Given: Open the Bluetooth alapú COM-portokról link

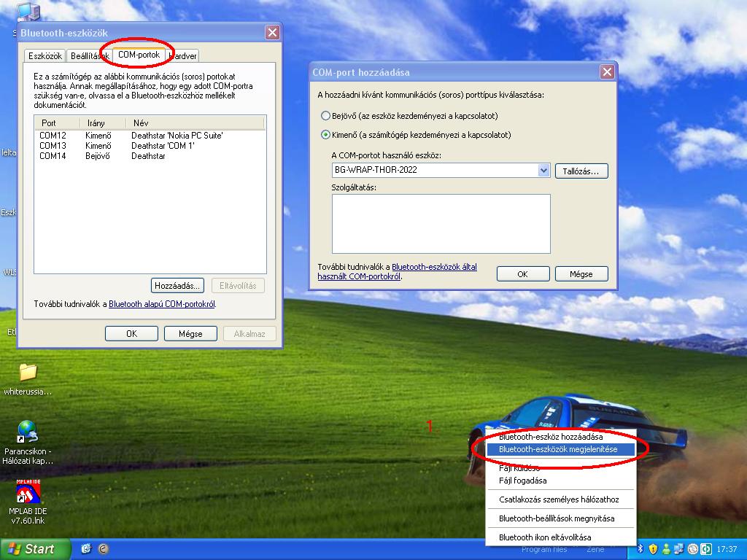Looking at the screenshot, I should tap(161, 304).
